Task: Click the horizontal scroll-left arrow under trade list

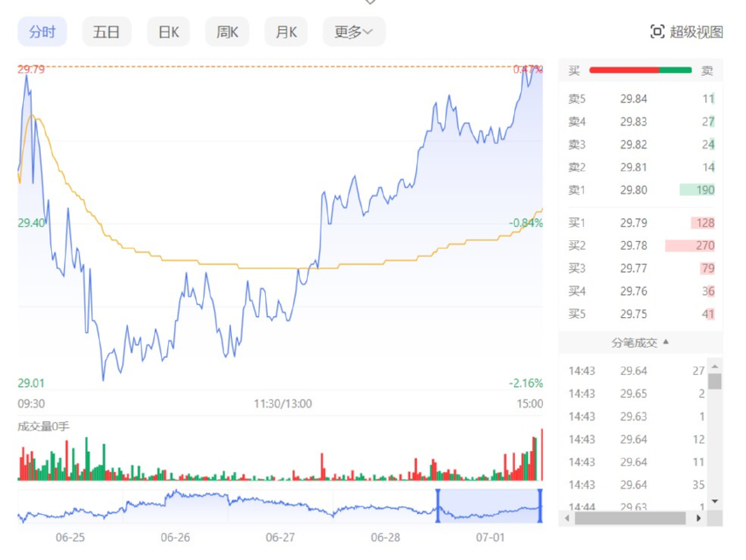Action: pos(567,518)
